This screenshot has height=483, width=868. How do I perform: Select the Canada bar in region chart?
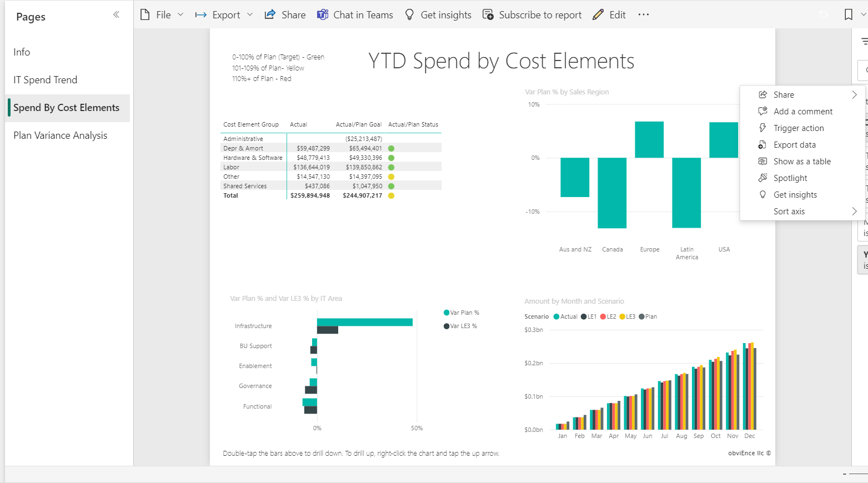[x=612, y=193]
